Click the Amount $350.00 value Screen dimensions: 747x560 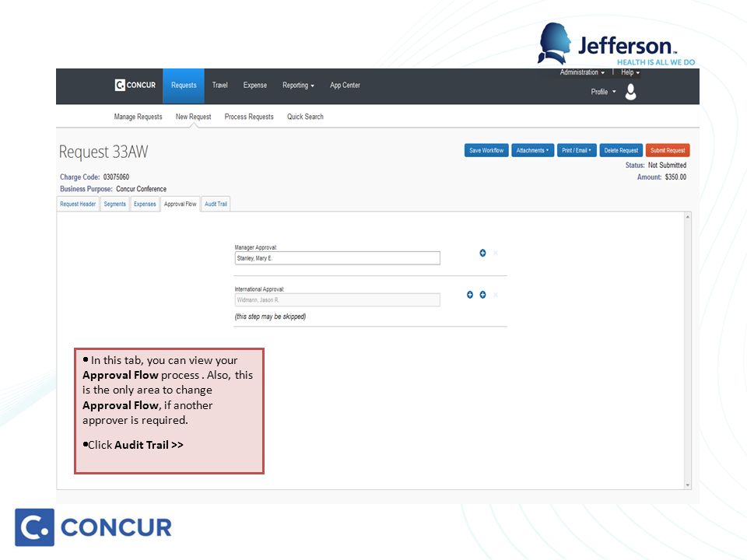(x=675, y=177)
